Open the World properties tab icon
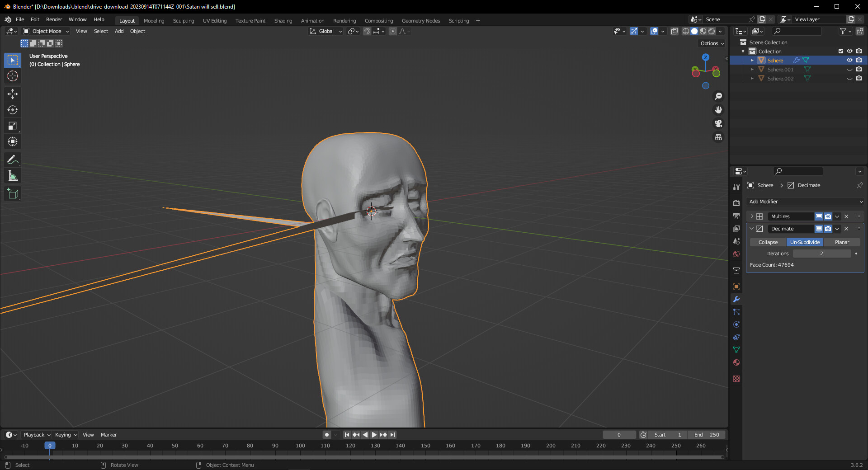 click(736, 254)
